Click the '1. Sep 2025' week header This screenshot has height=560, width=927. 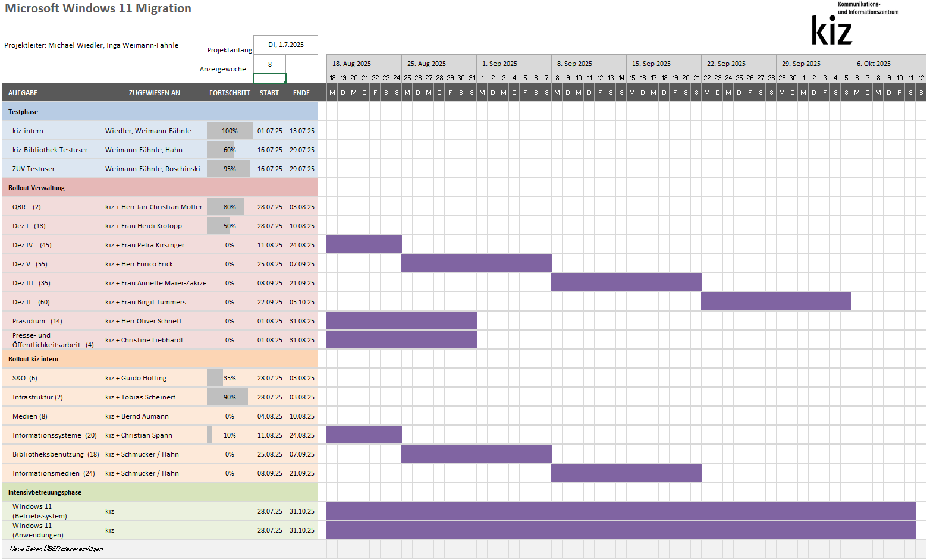[514, 64]
